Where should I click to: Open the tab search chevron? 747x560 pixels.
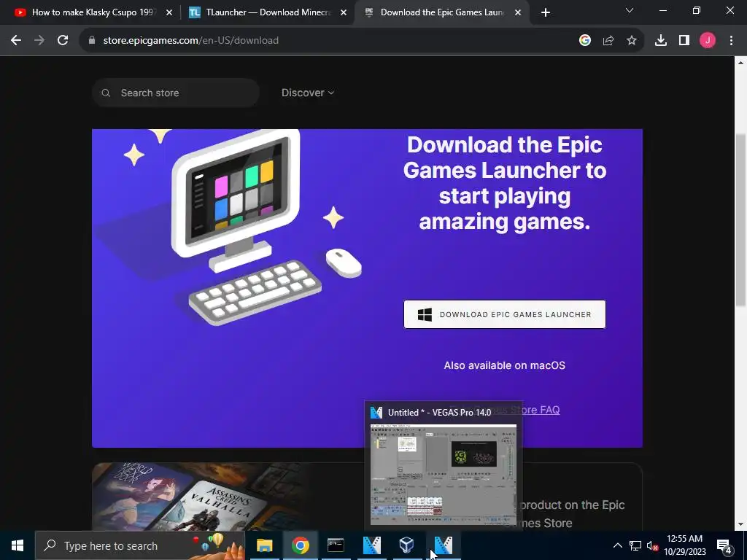coord(630,10)
